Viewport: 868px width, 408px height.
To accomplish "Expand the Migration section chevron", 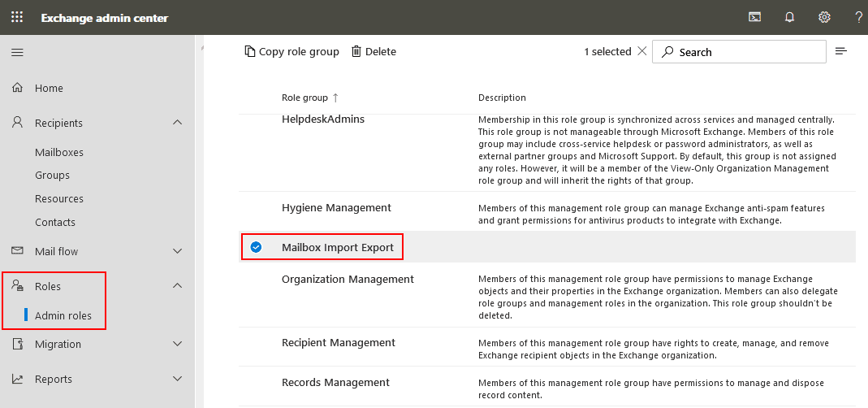I will (x=178, y=344).
